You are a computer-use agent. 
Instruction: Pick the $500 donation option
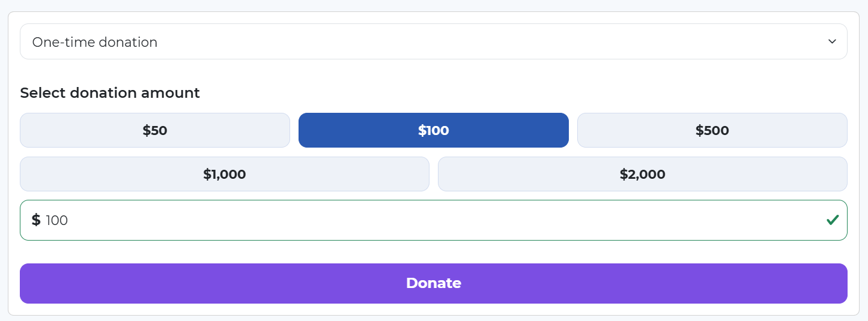click(x=712, y=130)
